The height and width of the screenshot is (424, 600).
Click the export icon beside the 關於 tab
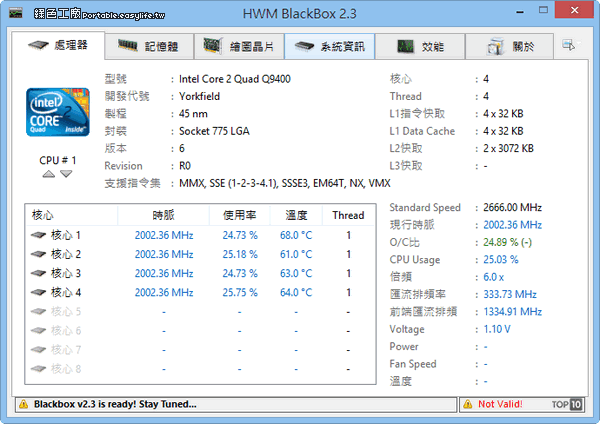tap(568, 45)
